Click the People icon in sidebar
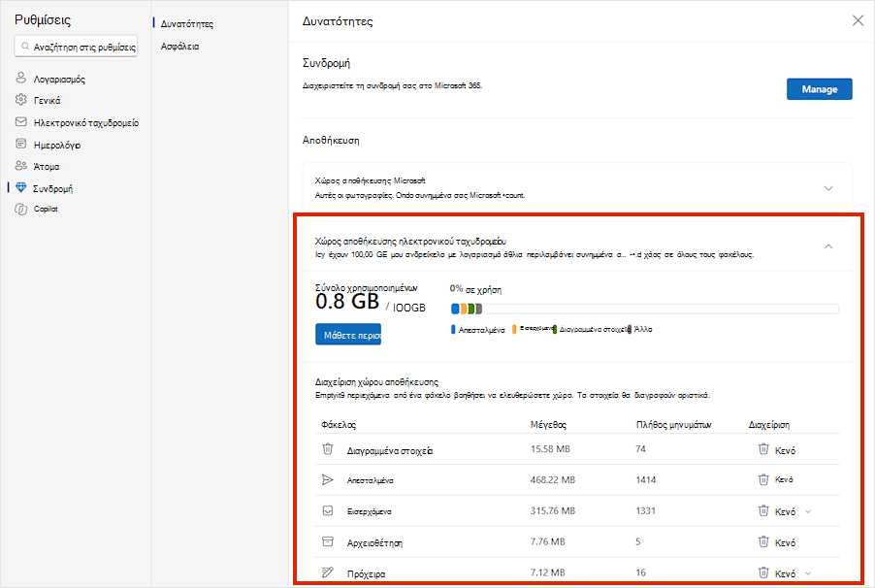Viewport: 875px width, 588px height. point(21,165)
